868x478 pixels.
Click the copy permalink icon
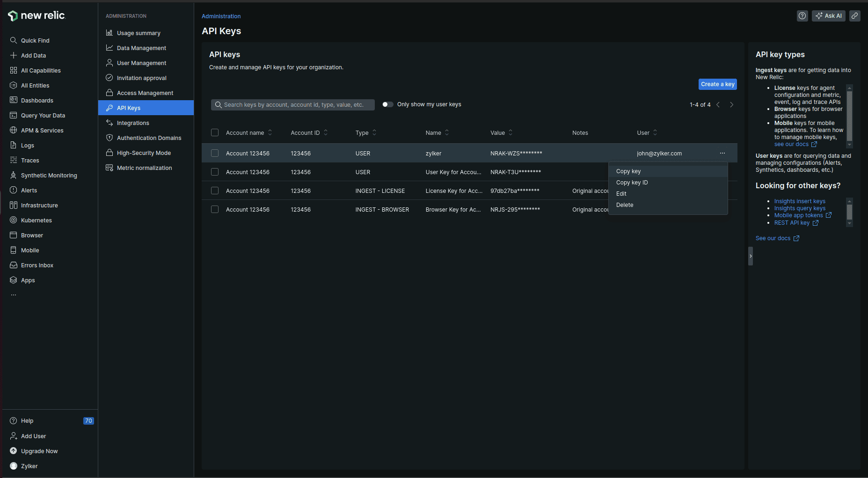[854, 16]
